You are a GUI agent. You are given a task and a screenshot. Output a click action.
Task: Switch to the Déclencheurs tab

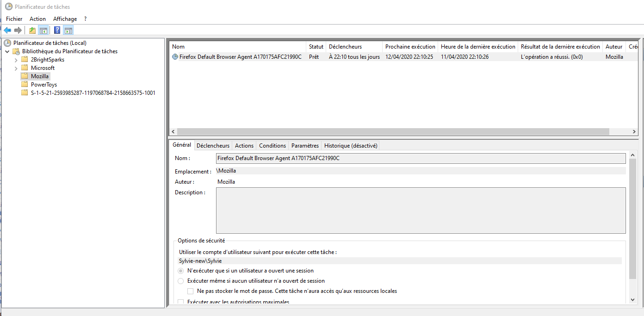tap(213, 146)
